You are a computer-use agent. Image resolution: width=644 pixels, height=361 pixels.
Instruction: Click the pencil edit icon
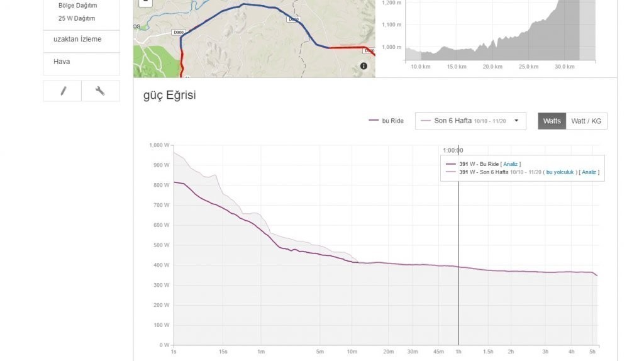(63, 91)
